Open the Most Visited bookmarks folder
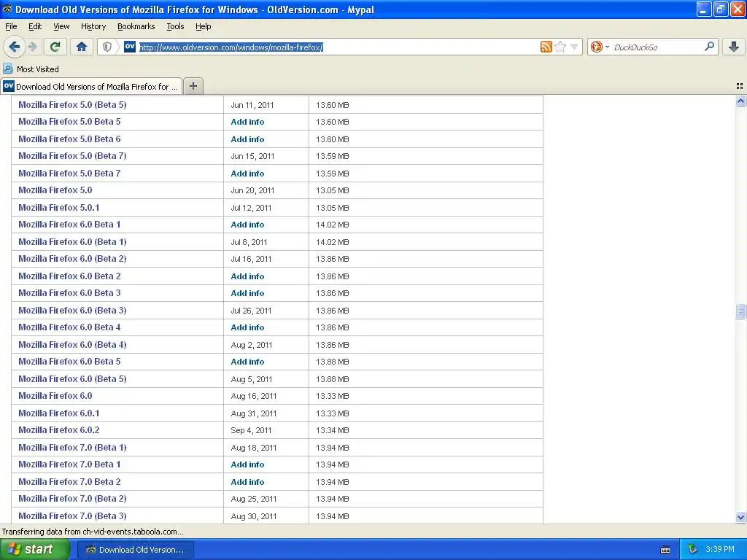Image resolution: width=747 pixels, height=560 pixels. 31,69
